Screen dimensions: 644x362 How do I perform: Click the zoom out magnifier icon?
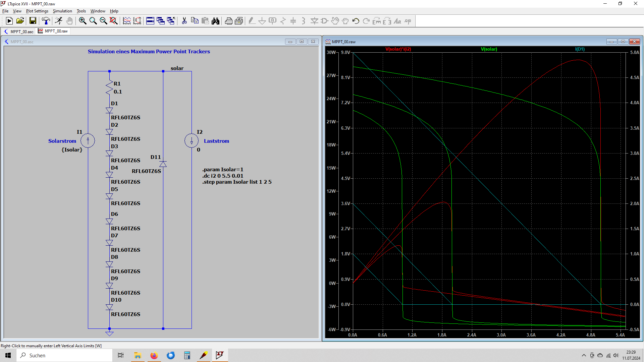coord(103,21)
